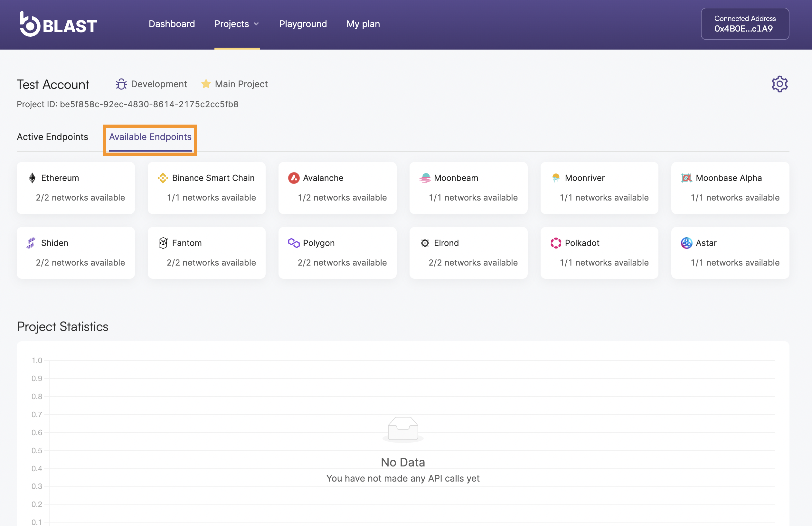Click wallet address 0x4B0E...c1A9
812x526 pixels.
pos(743,29)
